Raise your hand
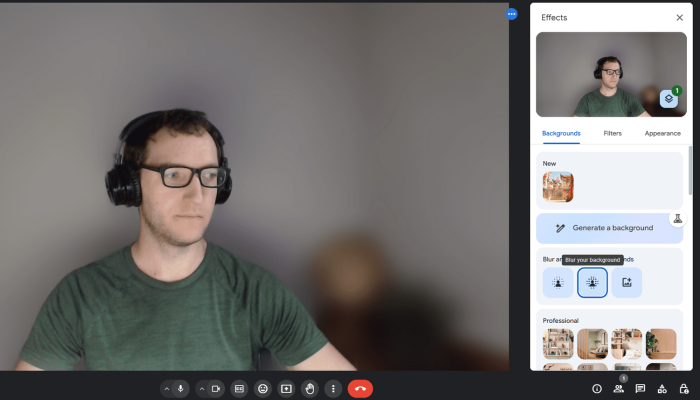This screenshot has height=400, width=700. 310,388
